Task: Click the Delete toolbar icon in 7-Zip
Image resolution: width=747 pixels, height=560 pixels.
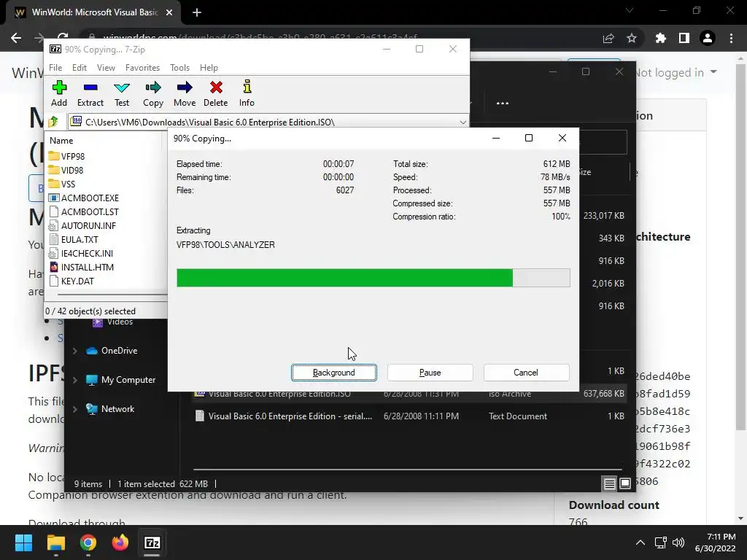Action: click(x=216, y=93)
